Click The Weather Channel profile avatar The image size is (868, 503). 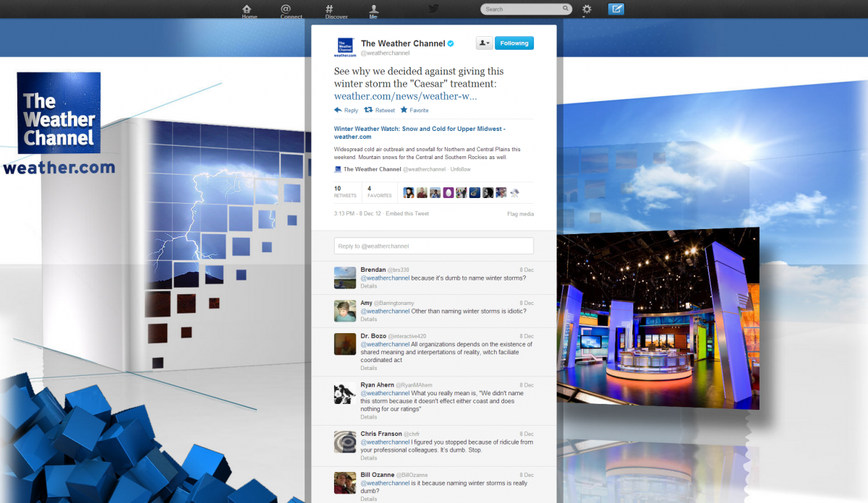[x=345, y=47]
